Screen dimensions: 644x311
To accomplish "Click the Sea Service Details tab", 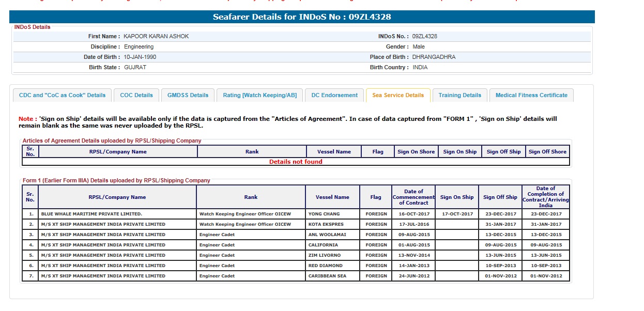I will pos(398,95).
